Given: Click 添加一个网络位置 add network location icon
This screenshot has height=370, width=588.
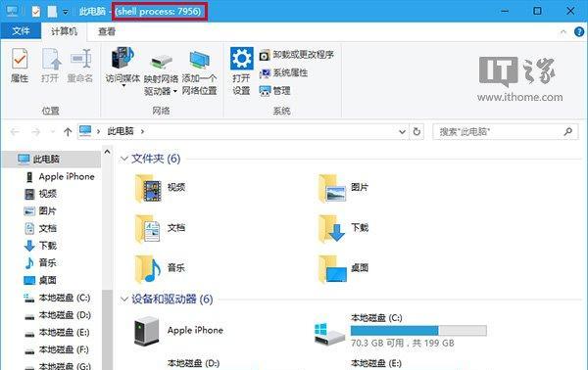Looking at the screenshot, I should (199, 61).
